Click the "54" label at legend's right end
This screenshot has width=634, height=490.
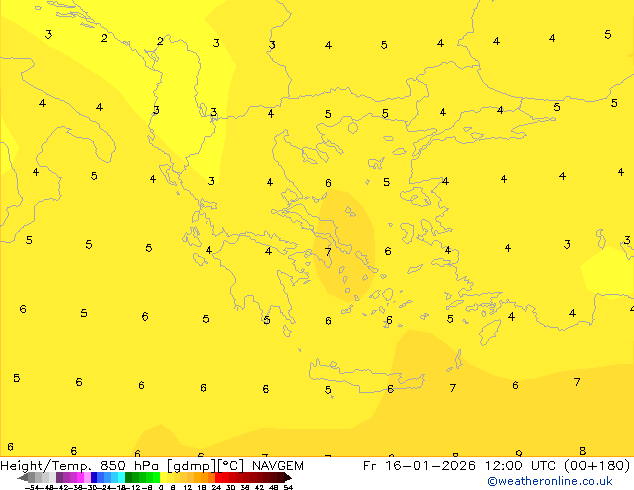click(288, 488)
